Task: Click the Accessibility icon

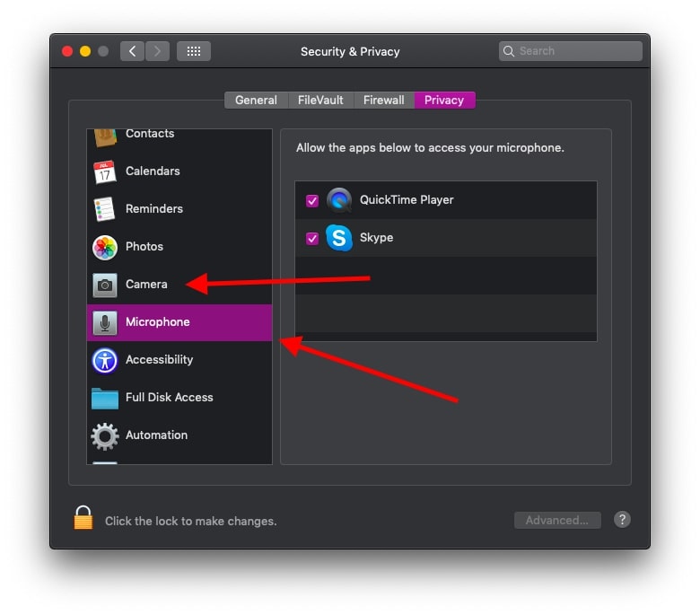Action: pyautogui.click(x=104, y=360)
